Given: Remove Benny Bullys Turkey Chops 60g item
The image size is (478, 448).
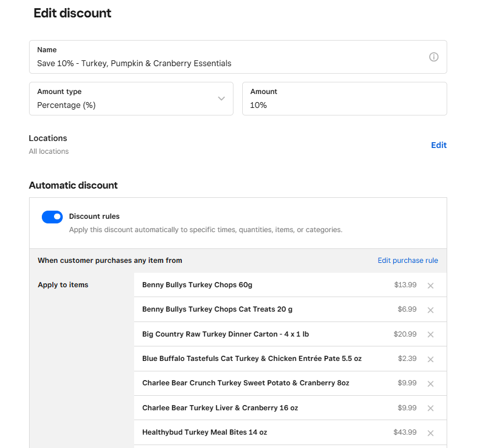Looking at the screenshot, I should 430,286.
